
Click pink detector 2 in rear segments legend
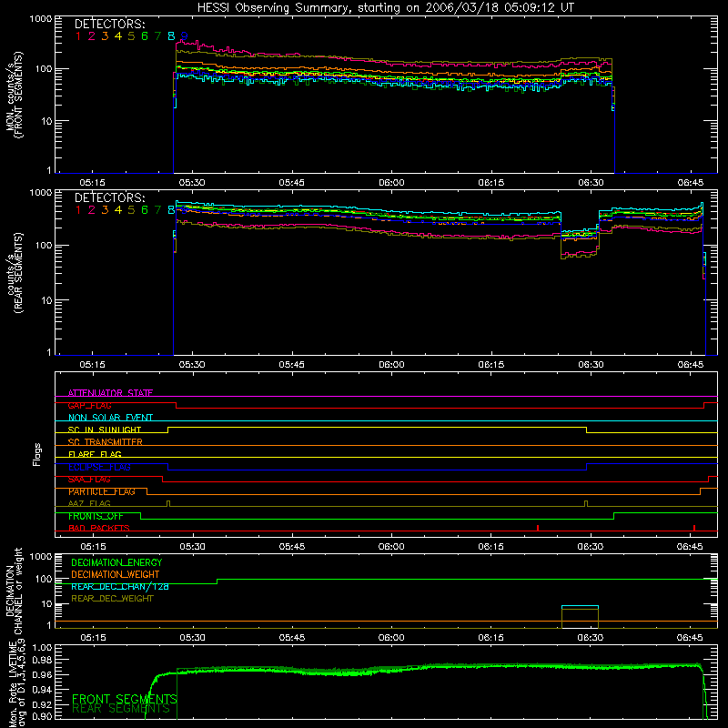pos(92,210)
